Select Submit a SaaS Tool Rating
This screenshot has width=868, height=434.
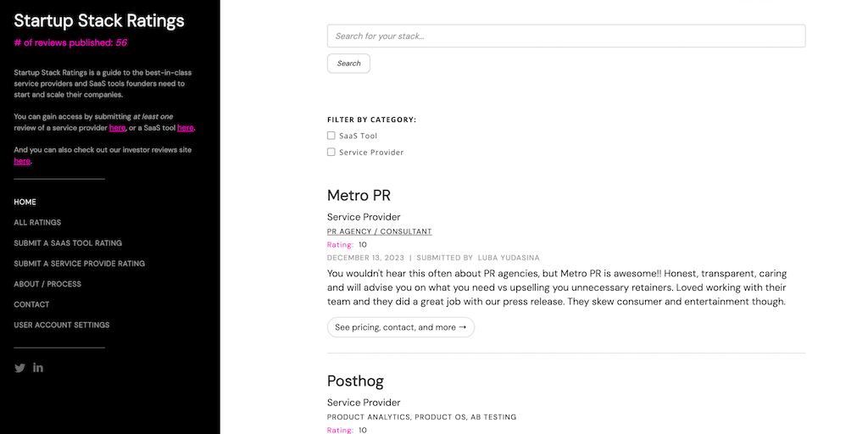pyautogui.click(x=68, y=243)
